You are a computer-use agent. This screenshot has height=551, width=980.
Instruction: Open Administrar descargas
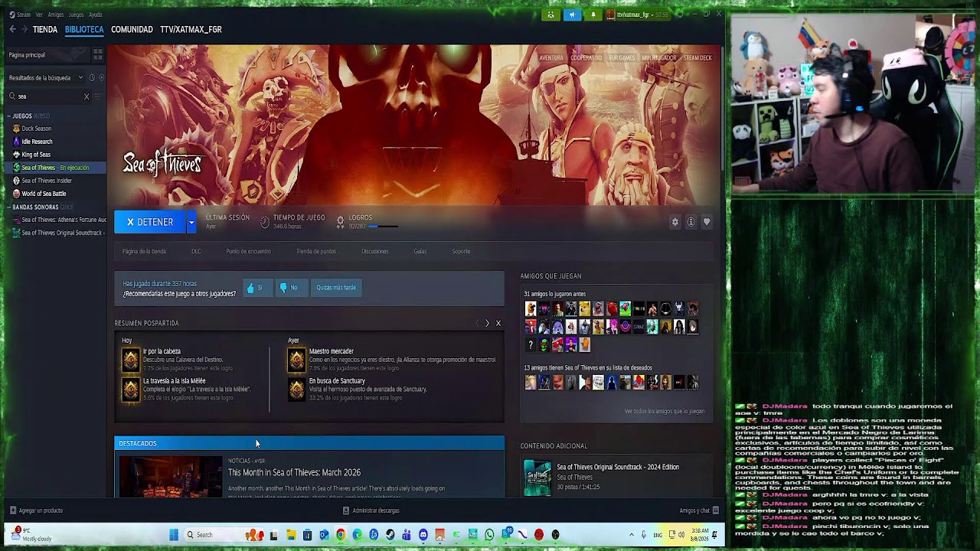[371, 510]
